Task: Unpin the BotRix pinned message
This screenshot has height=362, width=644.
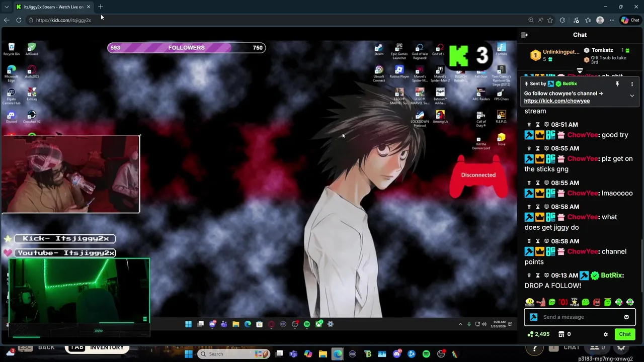Action: [617, 84]
